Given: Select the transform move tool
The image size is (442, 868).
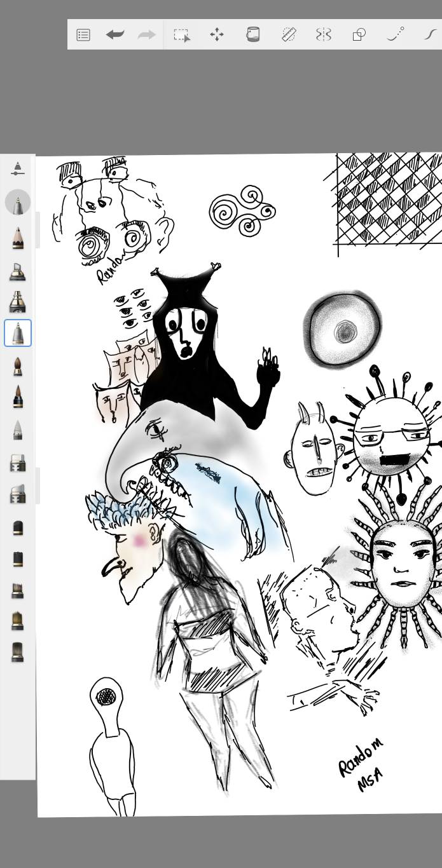Looking at the screenshot, I should coord(217,34).
